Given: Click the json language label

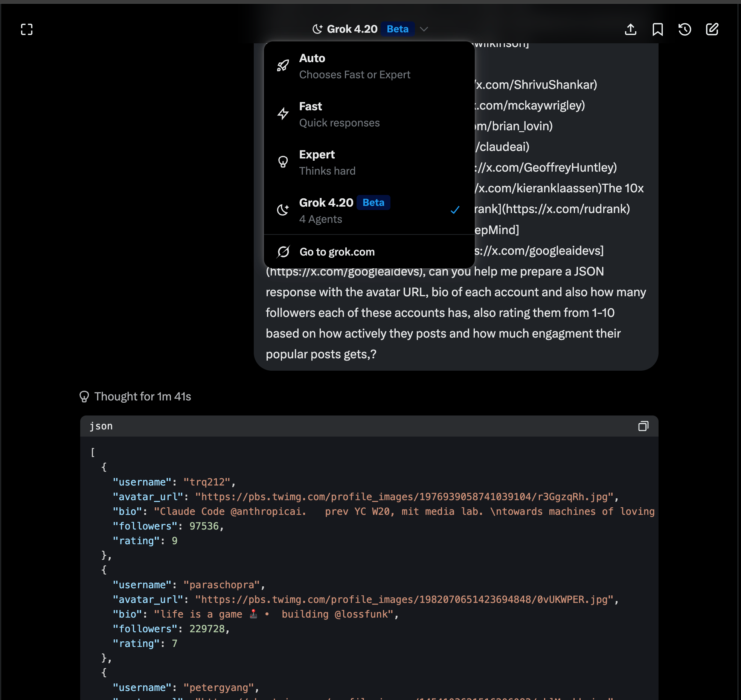Looking at the screenshot, I should tap(101, 426).
